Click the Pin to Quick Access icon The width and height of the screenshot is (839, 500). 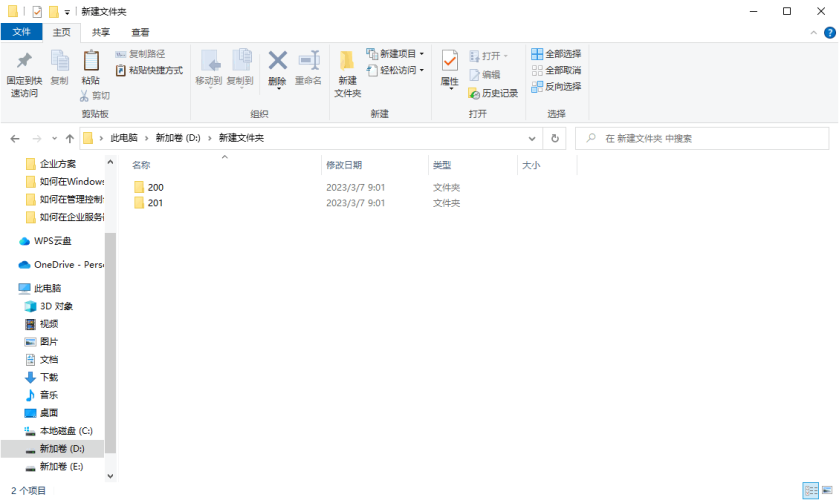click(x=24, y=62)
